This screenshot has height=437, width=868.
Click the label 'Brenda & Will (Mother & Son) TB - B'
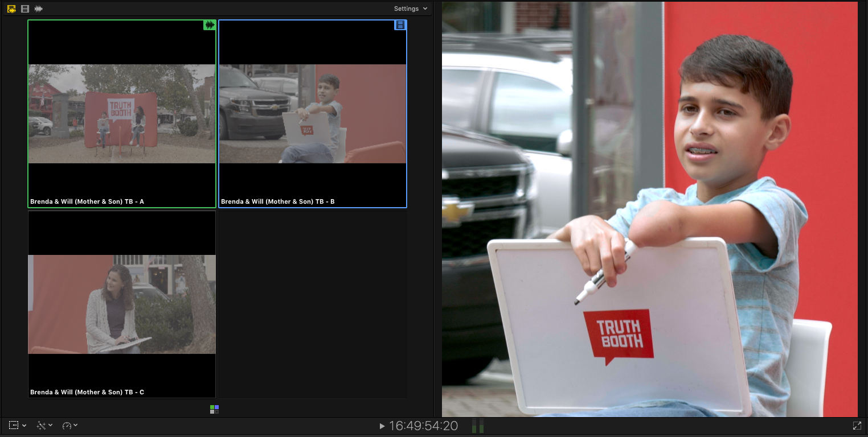coord(277,201)
